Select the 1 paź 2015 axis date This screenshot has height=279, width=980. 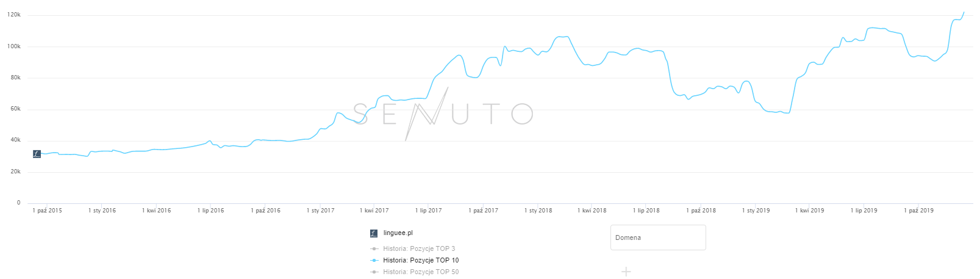click(x=47, y=211)
